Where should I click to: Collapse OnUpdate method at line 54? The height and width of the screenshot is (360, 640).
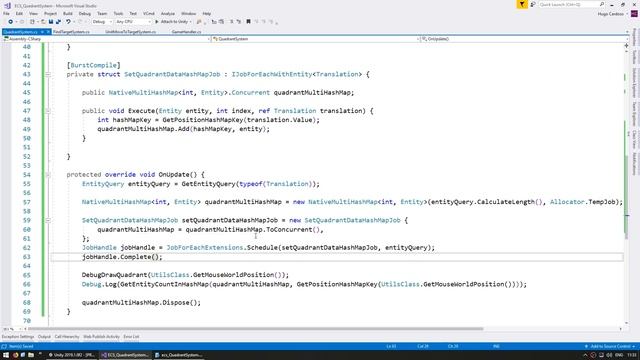48,175
